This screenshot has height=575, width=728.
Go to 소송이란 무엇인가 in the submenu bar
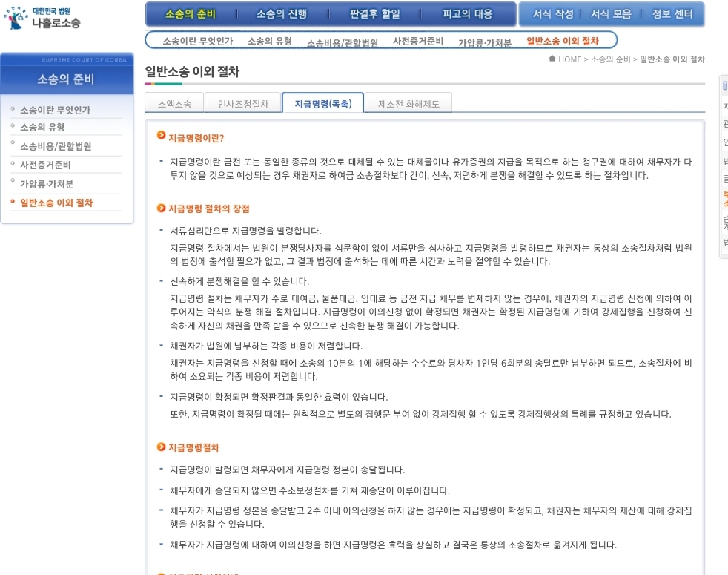(x=198, y=41)
